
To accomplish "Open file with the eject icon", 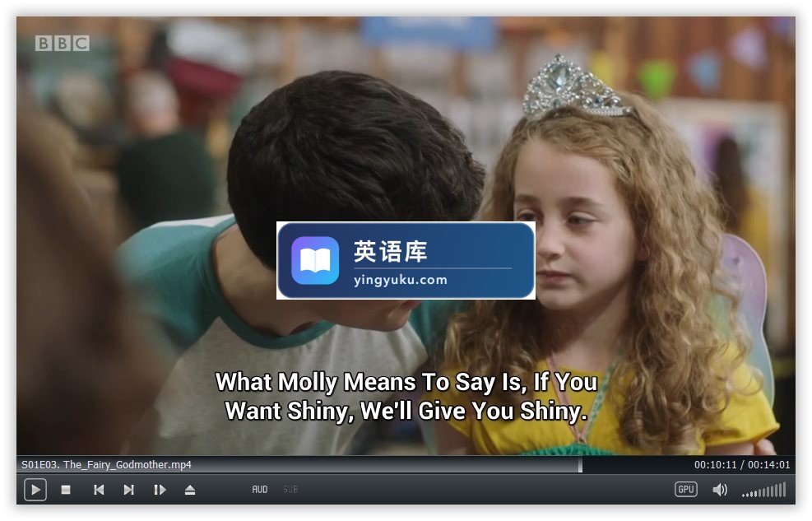I will 190,490.
